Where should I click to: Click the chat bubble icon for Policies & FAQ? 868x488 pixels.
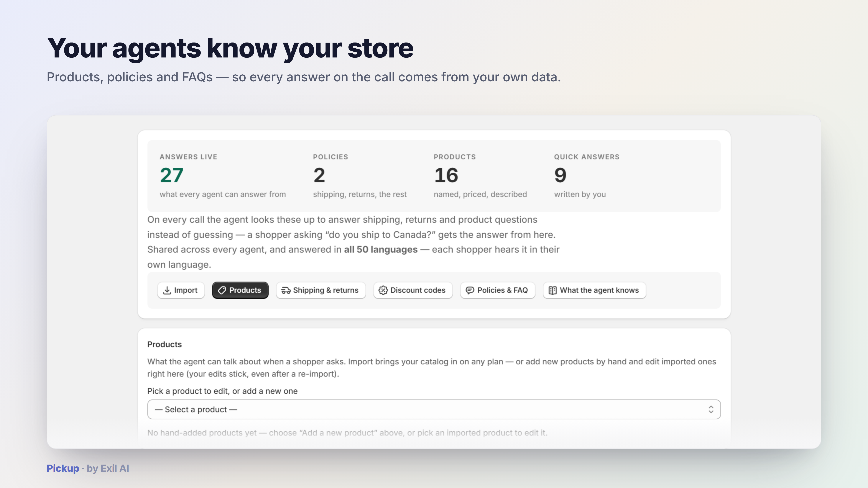click(x=470, y=290)
